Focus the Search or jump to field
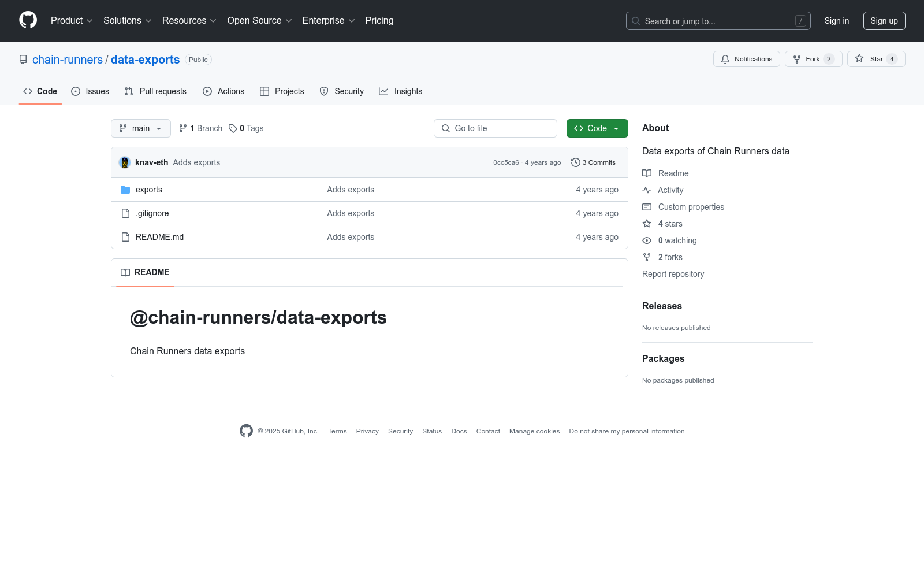This screenshot has height=578, width=924. pos(718,21)
